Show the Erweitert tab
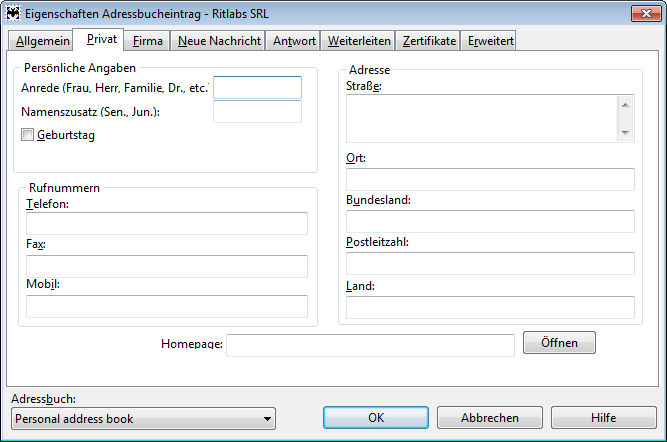The height and width of the screenshot is (442, 667). (490, 41)
